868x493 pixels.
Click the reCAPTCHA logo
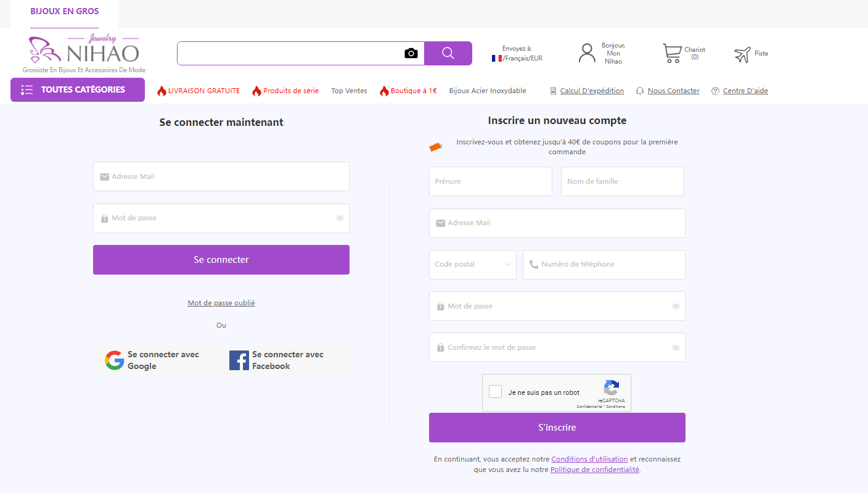[611, 387]
